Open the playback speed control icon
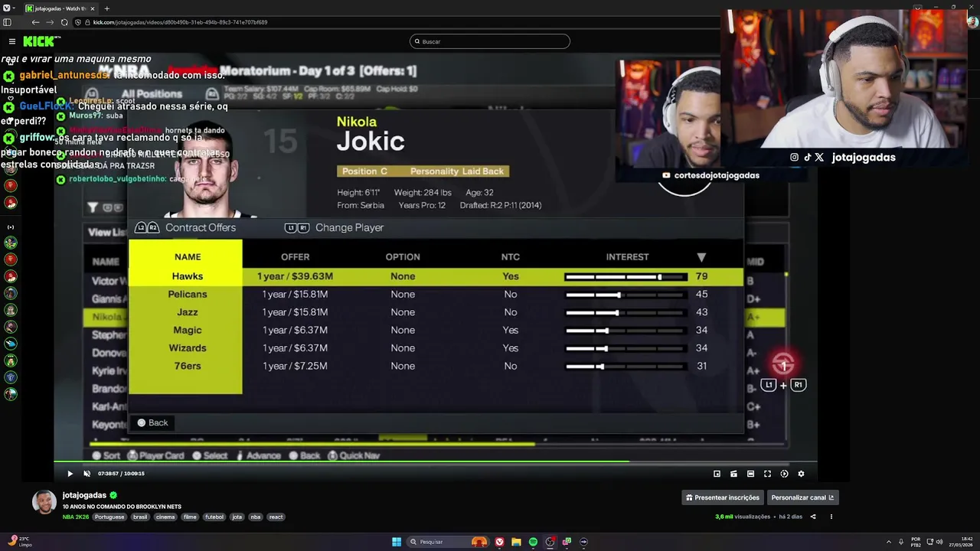The height and width of the screenshot is (551, 980). 784,474
